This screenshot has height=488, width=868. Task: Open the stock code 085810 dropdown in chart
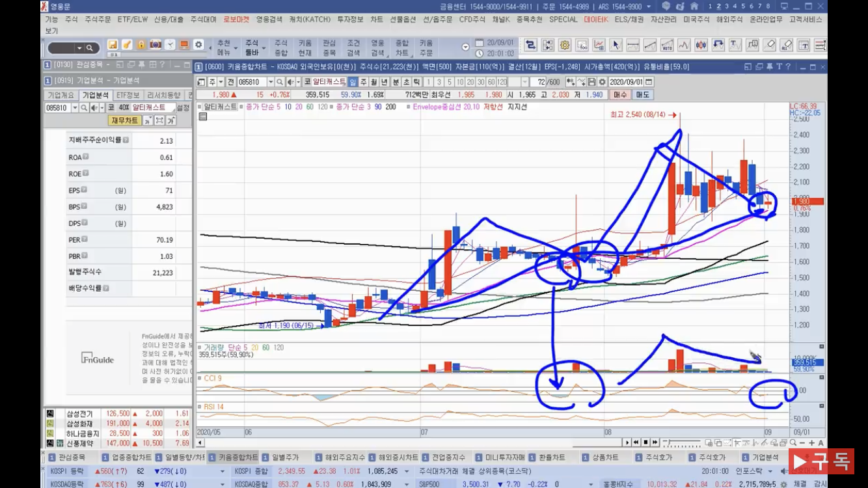271,82
